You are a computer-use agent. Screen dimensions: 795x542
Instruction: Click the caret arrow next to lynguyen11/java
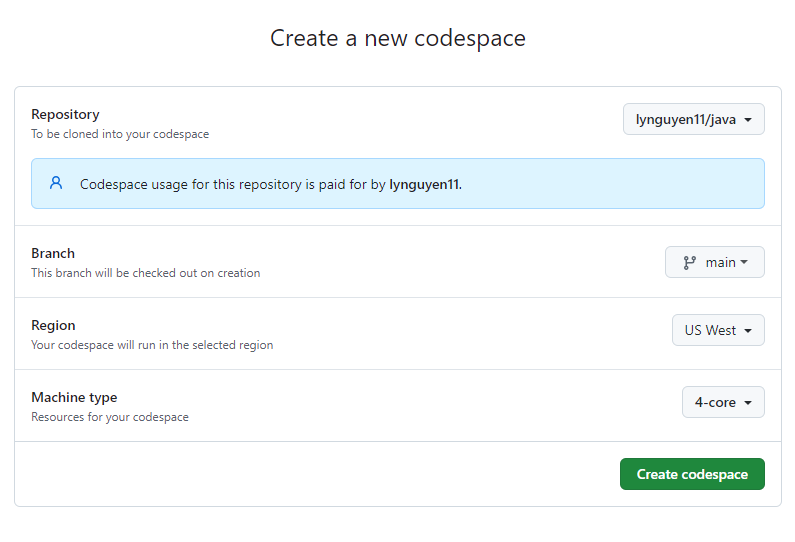[x=748, y=120]
